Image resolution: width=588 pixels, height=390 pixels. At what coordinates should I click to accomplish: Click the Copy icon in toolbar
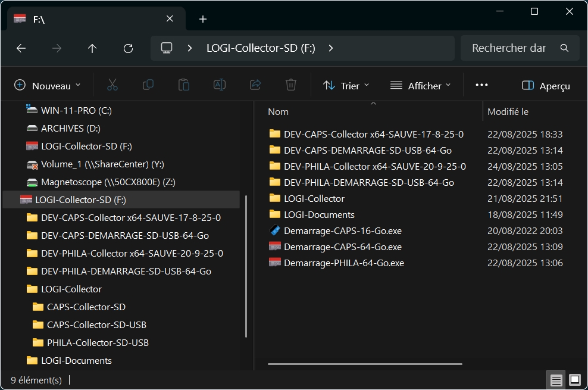click(x=148, y=85)
